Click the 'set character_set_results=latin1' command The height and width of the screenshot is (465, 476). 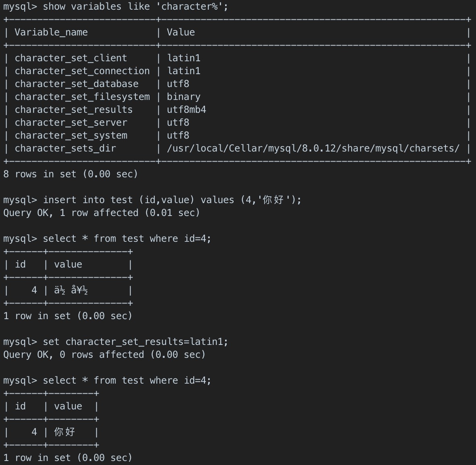[135, 342]
